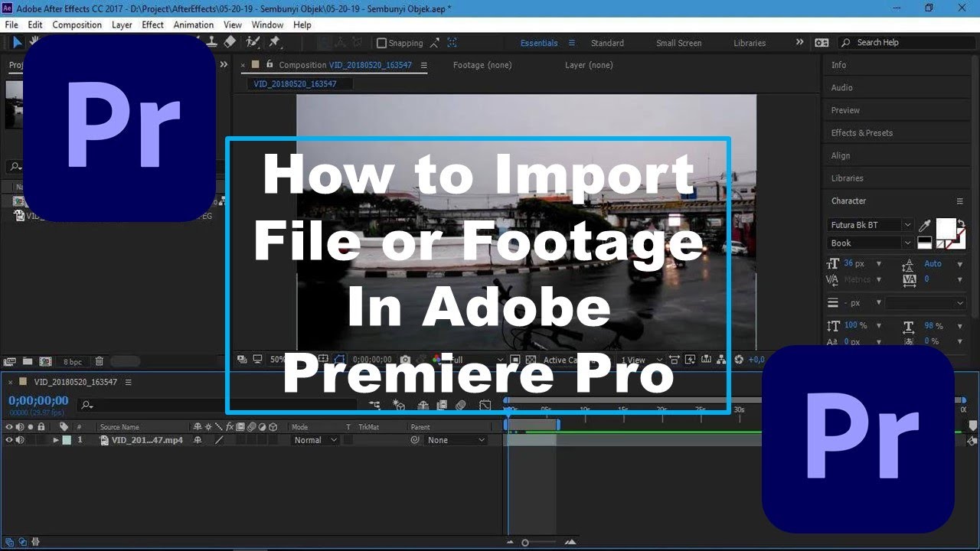Create new folder in Project panel
The image size is (980, 551).
(x=28, y=361)
